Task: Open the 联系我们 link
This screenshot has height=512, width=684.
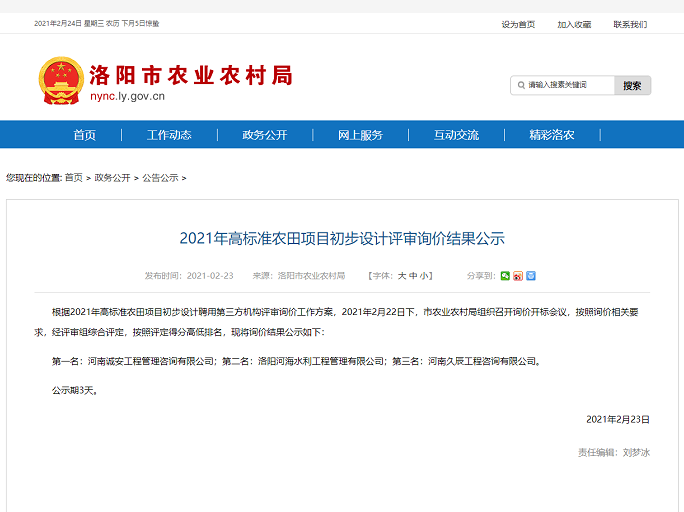Action: coord(630,24)
